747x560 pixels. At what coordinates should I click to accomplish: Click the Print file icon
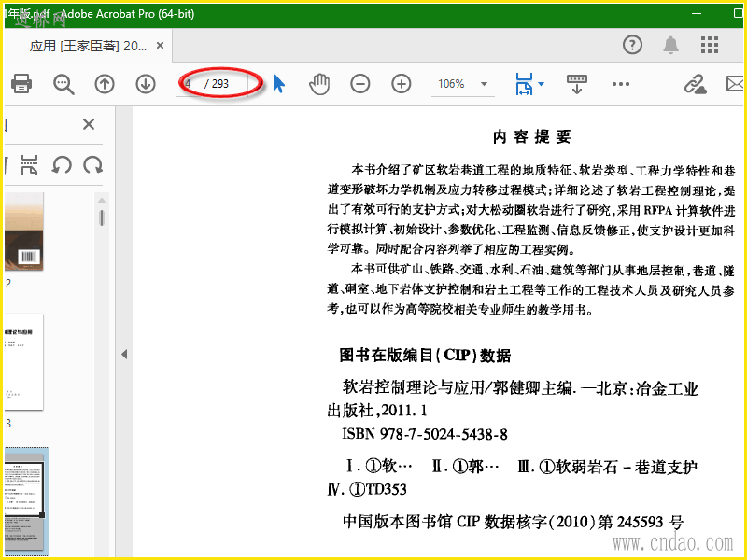coord(21,84)
